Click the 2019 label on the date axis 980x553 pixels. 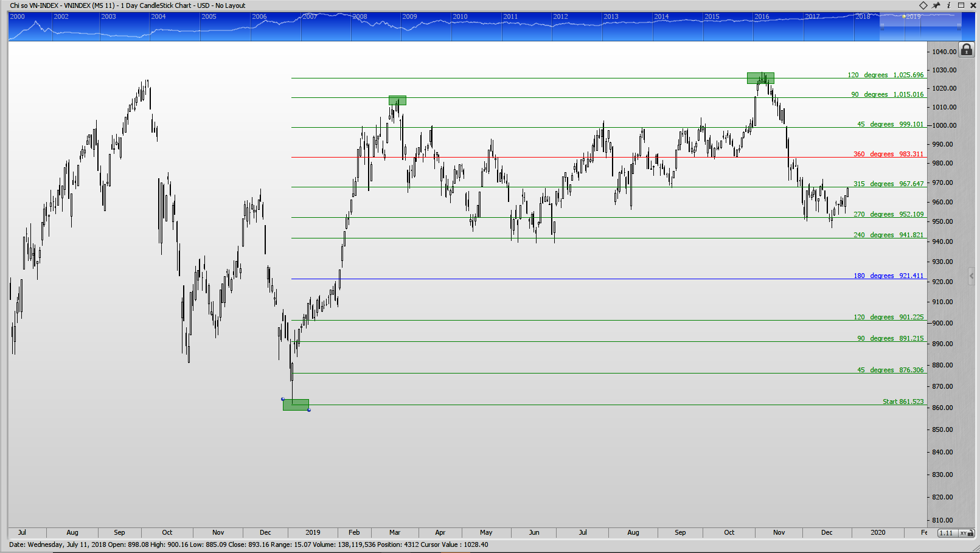click(313, 532)
